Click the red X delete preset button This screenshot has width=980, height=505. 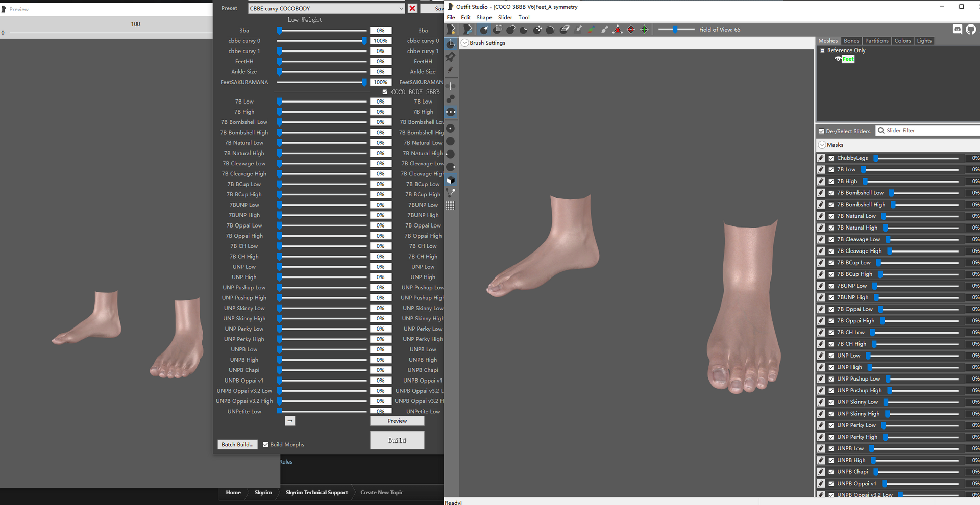[412, 8]
